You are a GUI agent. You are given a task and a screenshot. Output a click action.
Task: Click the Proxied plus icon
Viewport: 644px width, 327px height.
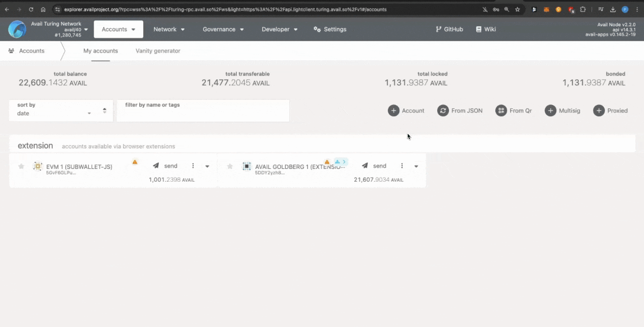tap(599, 110)
